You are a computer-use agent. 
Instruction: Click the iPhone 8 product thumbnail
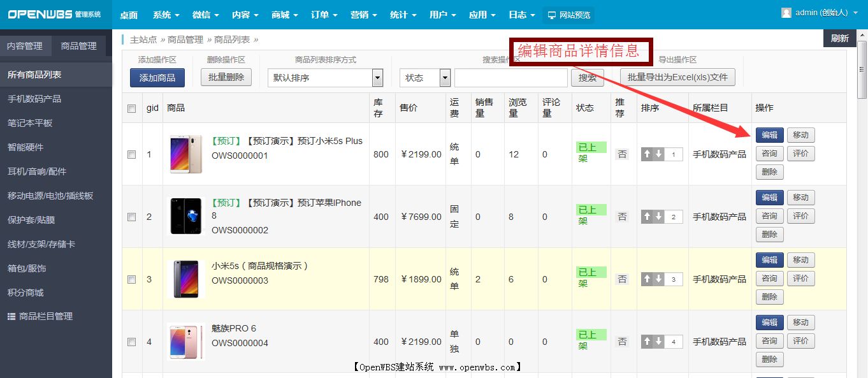pos(185,216)
